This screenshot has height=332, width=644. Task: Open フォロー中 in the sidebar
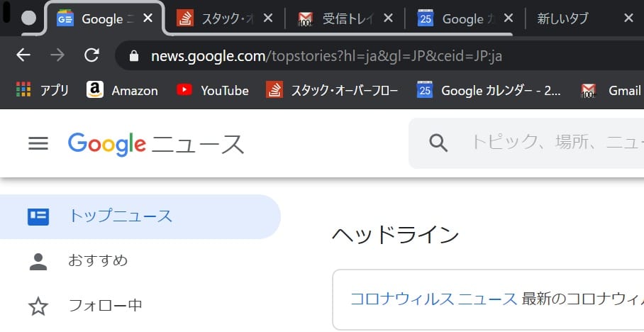coord(105,306)
